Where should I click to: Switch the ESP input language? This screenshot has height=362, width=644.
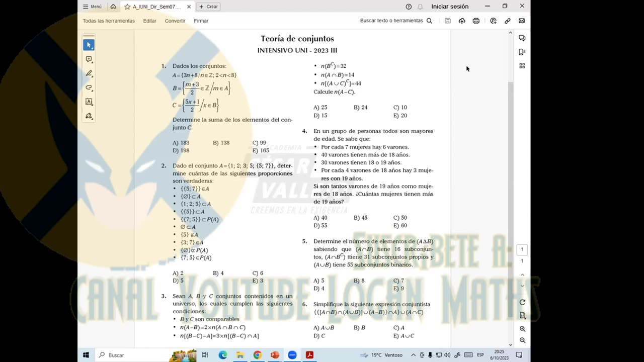pos(480,355)
